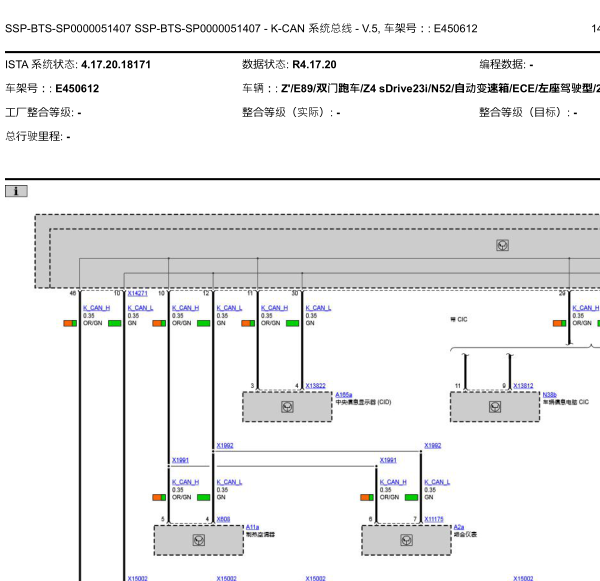Click the '工厂整合等级' label
600x581 pixels.
(39, 113)
